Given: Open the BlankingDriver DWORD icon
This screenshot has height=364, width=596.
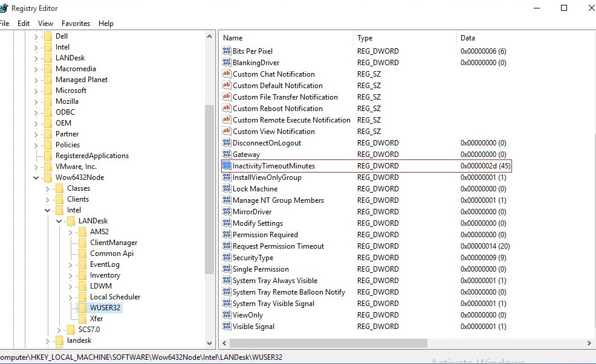Looking at the screenshot, I should [x=226, y=62].
